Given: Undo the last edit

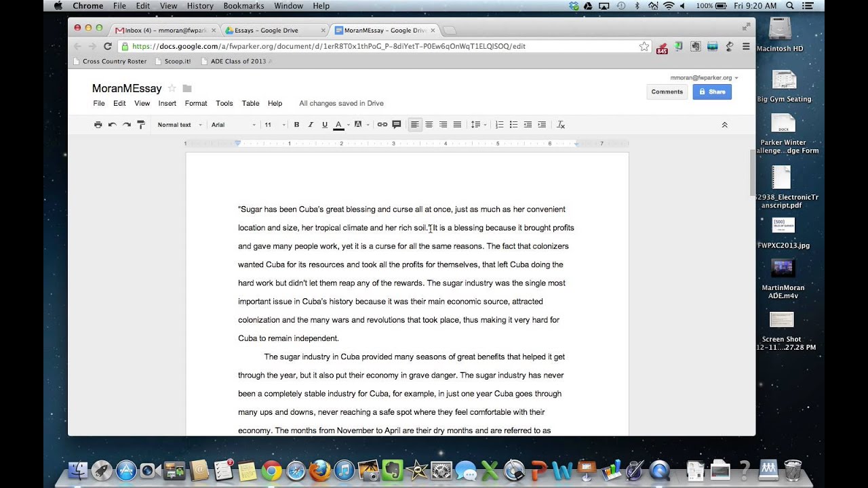Looking at the screenshot, I should [113, 125].
